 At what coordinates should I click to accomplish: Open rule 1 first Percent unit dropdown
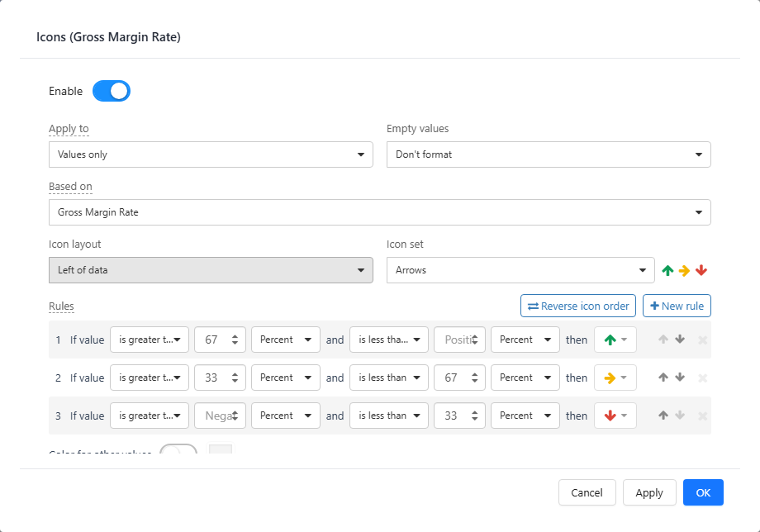pos(286,340)
